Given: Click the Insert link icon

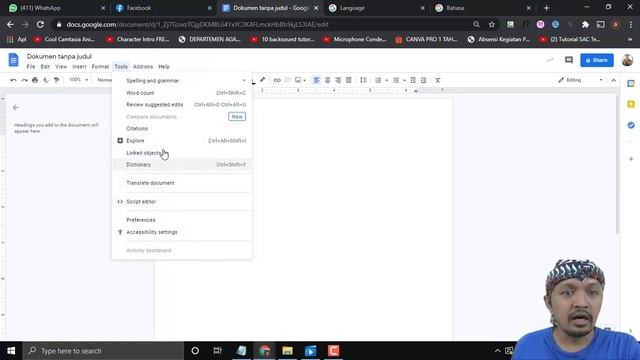Looking at the screenshot, I should tap(277, 80).
